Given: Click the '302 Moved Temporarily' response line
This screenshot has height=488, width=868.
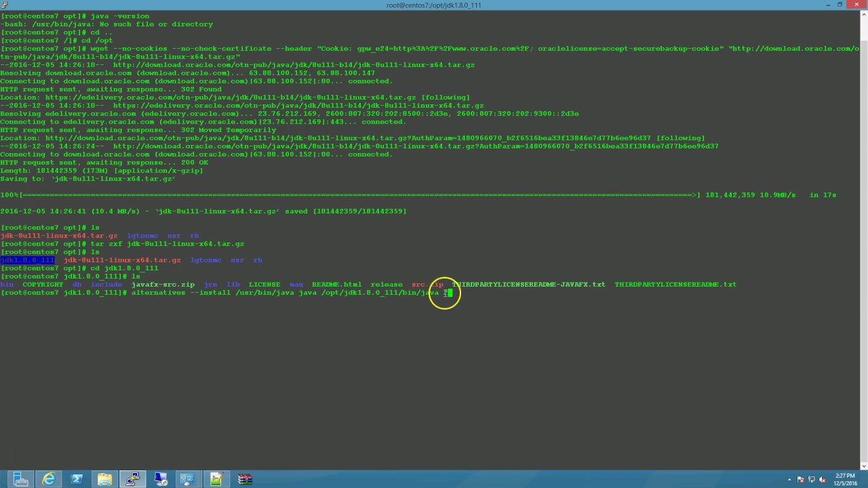Looking at the screenshot, I should pos(138,130).
